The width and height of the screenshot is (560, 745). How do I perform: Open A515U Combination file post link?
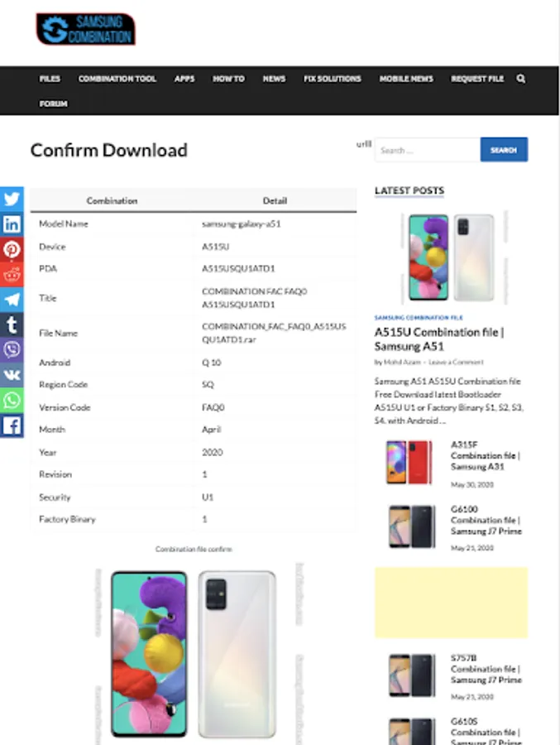tap(439, 339)
